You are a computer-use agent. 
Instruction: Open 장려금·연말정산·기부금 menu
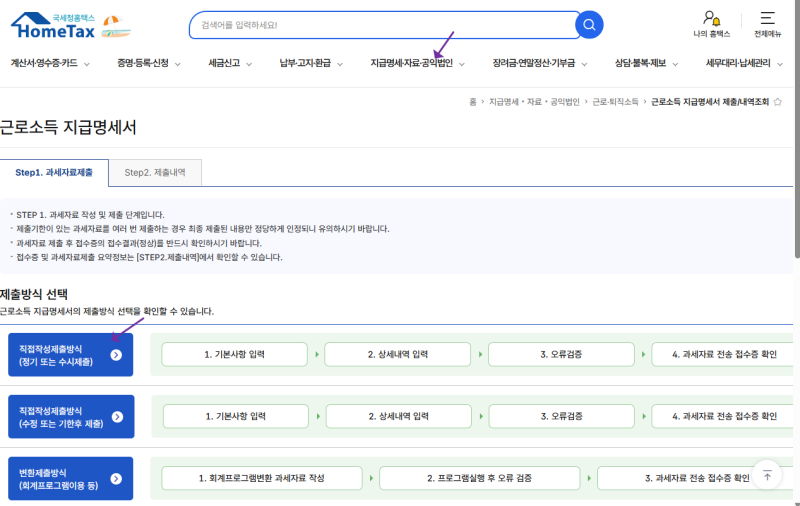(x=534, y=63)
